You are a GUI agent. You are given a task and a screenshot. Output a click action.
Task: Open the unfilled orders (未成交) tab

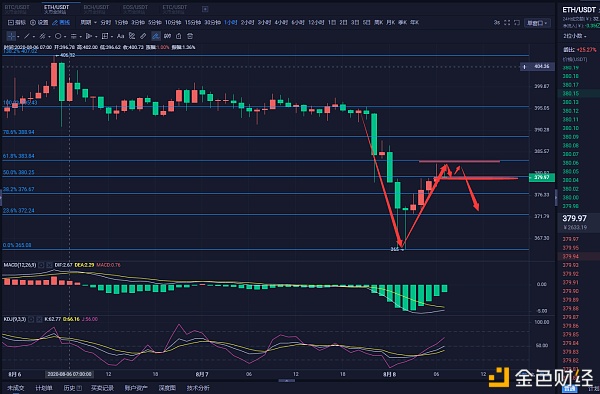pos(16,388)
